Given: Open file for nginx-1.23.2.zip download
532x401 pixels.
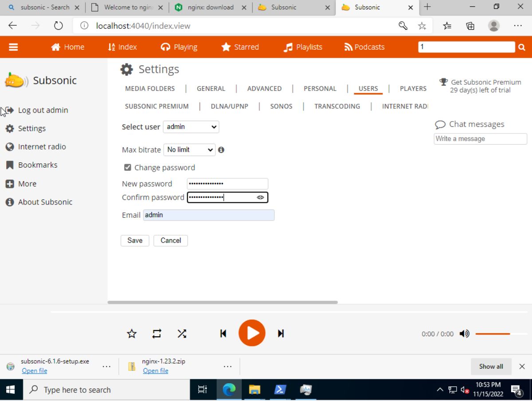Looking at the screenshot, I should (155, 371).
